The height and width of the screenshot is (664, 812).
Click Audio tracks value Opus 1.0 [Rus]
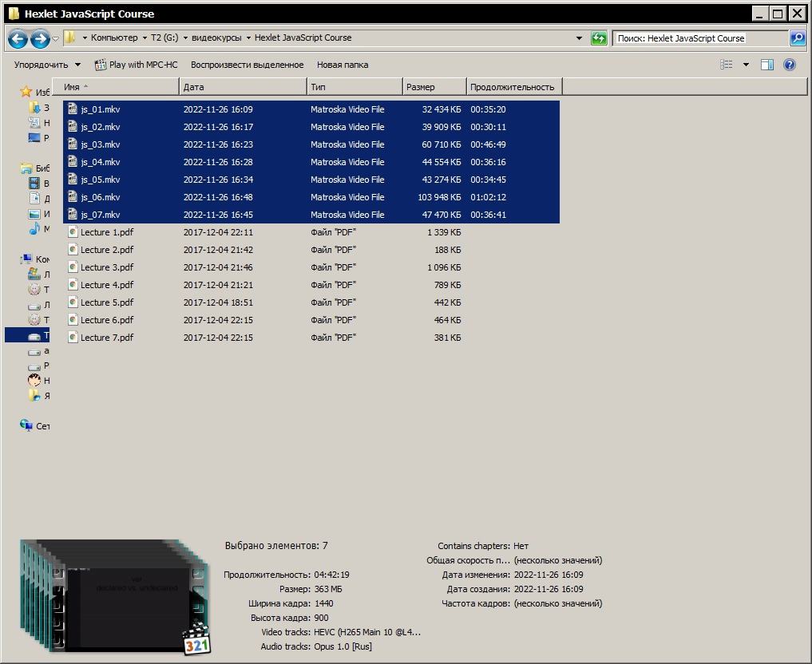tap(343, 646)
